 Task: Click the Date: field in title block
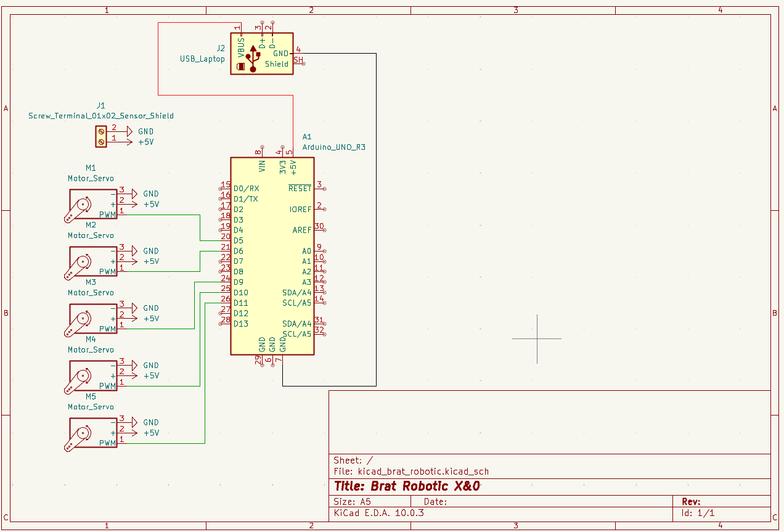[x=435, y=502]
